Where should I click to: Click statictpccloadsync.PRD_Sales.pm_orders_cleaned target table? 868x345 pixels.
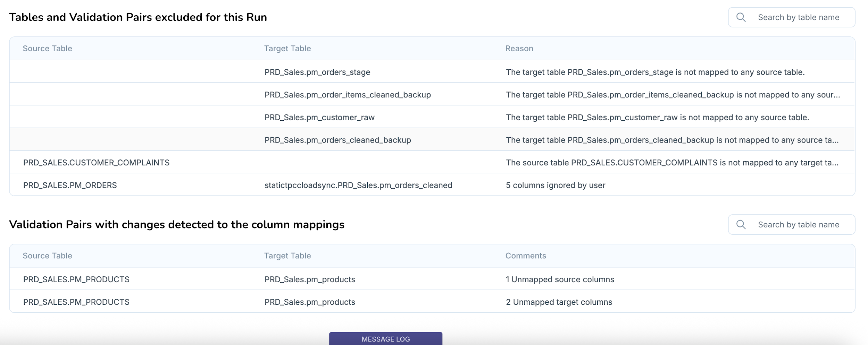[x=358, y=186]
